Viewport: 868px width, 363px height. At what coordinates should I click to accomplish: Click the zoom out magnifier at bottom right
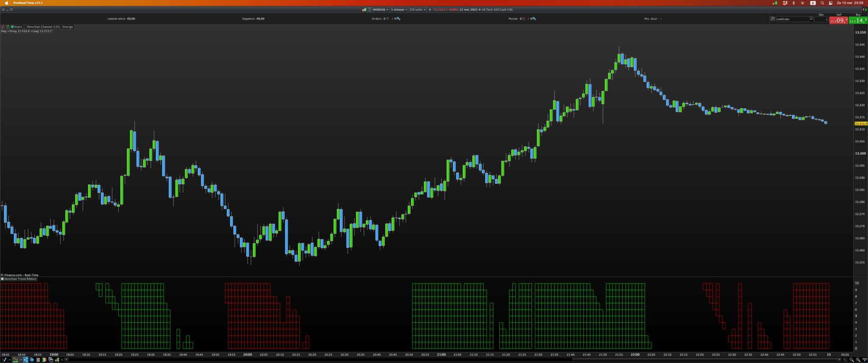click(851, 360)
